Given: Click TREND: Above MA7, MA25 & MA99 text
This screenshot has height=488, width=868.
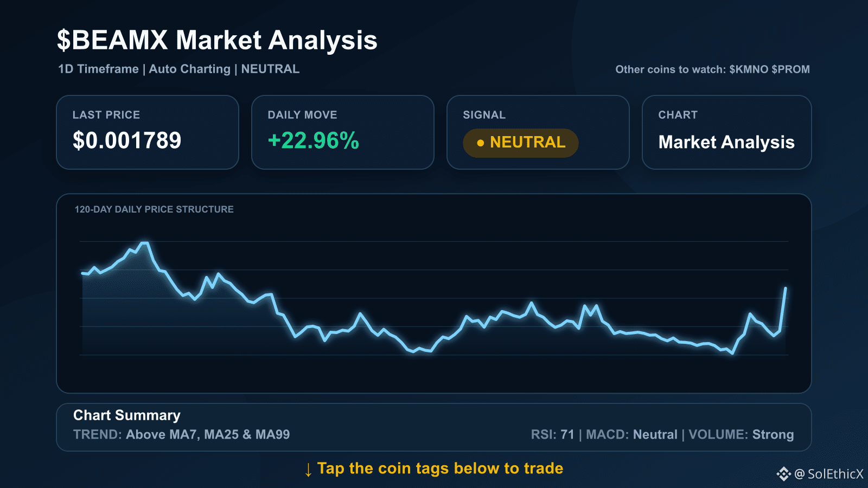Looking at the screenshot, I should pos(181,435).
